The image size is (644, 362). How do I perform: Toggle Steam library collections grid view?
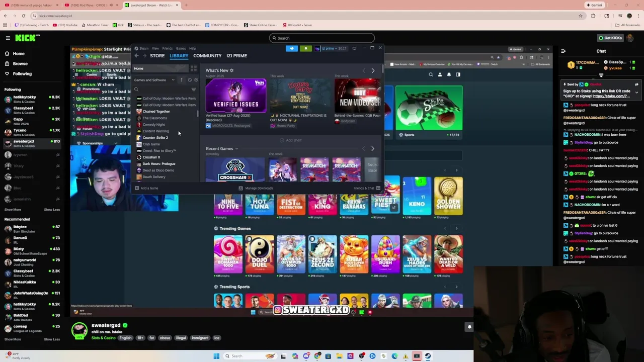193,68
